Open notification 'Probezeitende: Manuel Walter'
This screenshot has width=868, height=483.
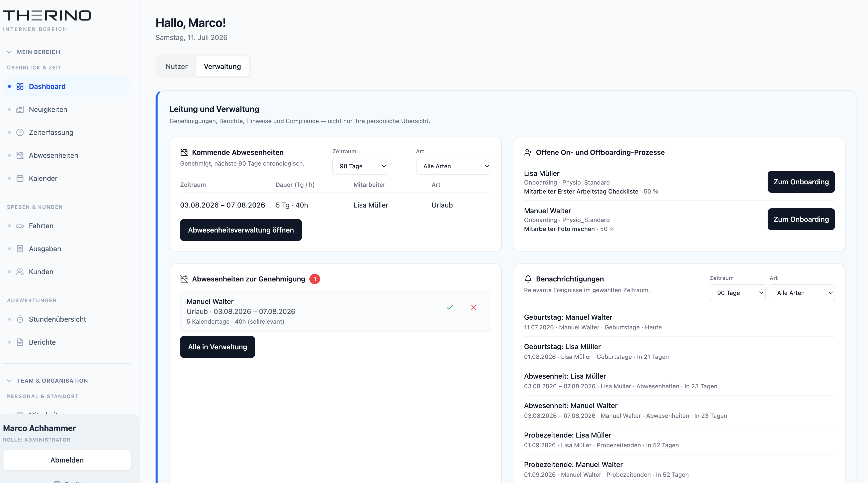[679, 469]
